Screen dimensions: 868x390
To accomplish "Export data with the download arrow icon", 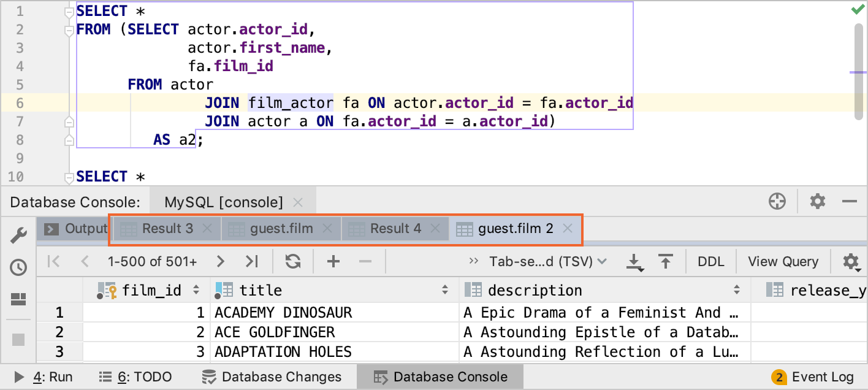I will coord(634,262).
